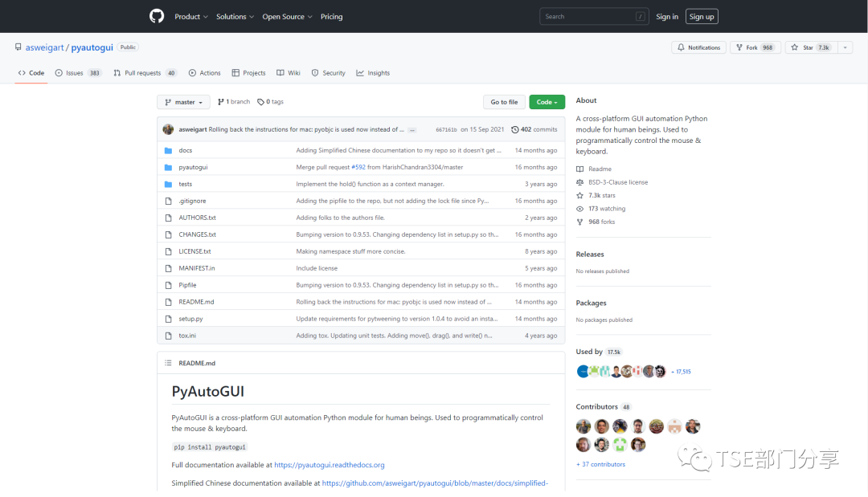Open the green Code dropdown
868x497 pixels.
547,102
